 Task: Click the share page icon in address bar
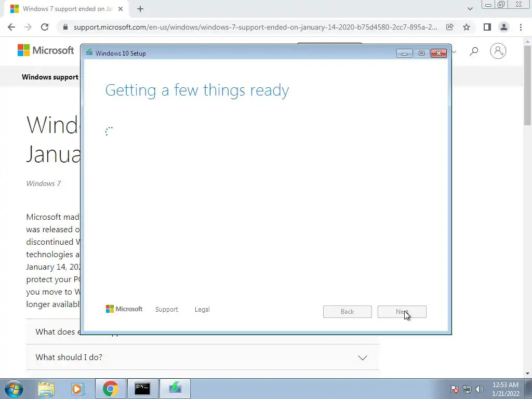pyautogui.click(x=449, y=27)
